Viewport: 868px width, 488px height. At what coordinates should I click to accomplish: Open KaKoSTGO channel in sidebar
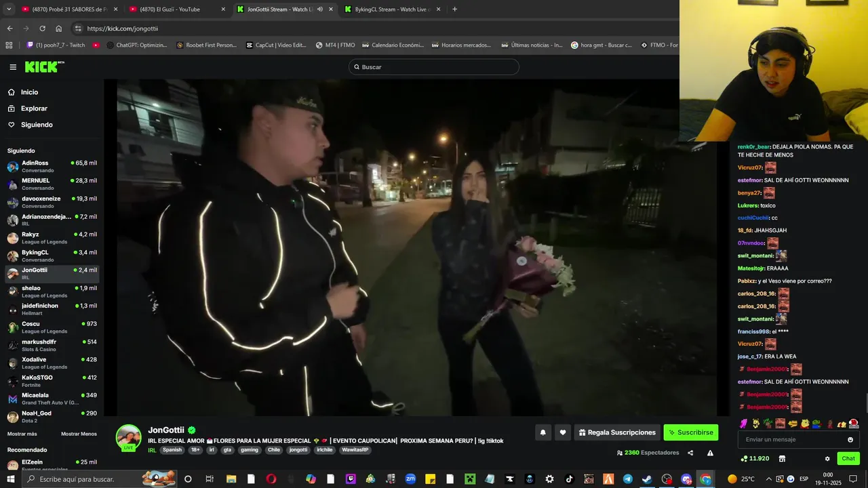click(52, 381)
